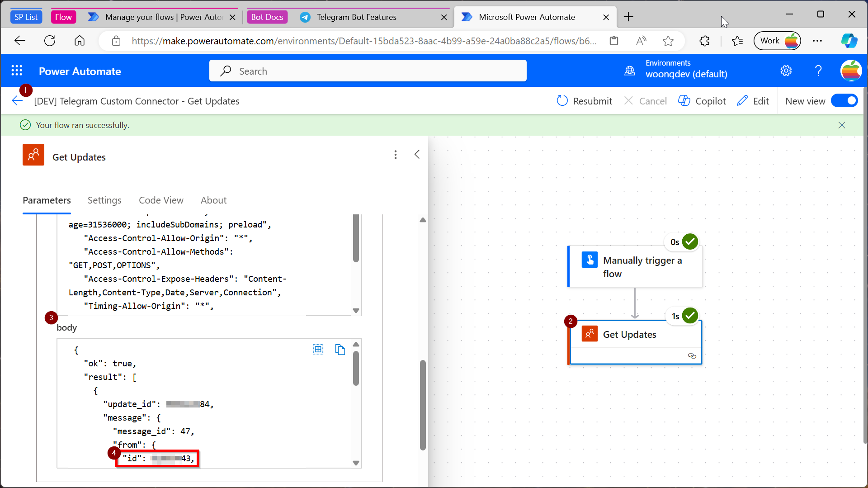This screenshot has height=488, width=868.
Task: Close the Manage your flows tab
Action: coord(232,17)
